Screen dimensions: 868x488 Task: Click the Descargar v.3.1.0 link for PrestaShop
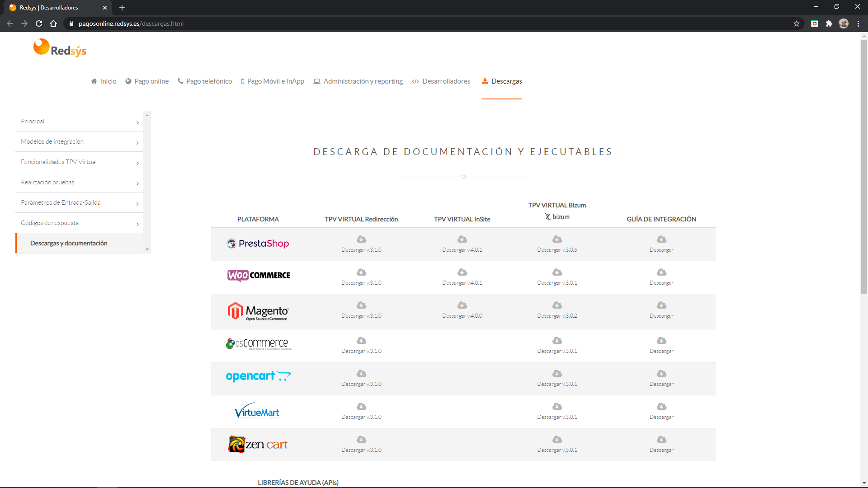click(361, 250)
